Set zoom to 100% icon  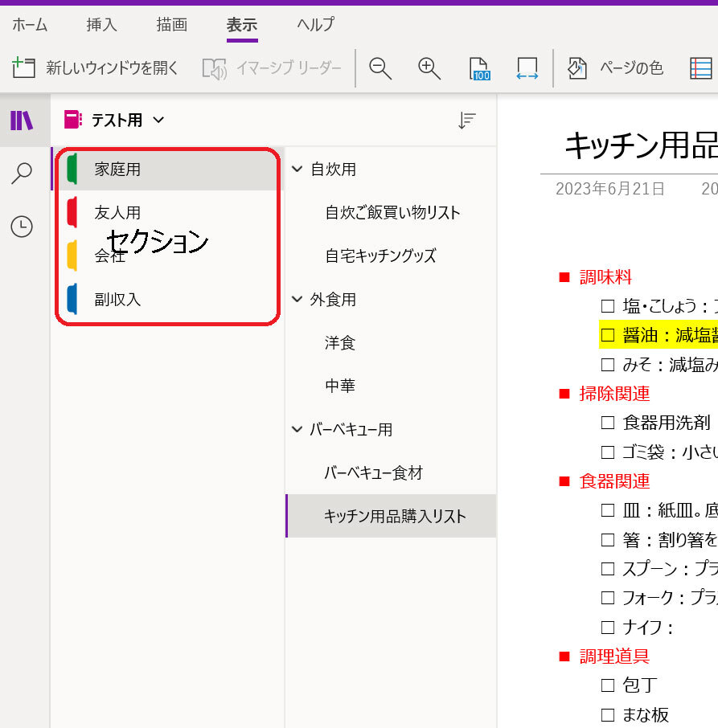479,68
